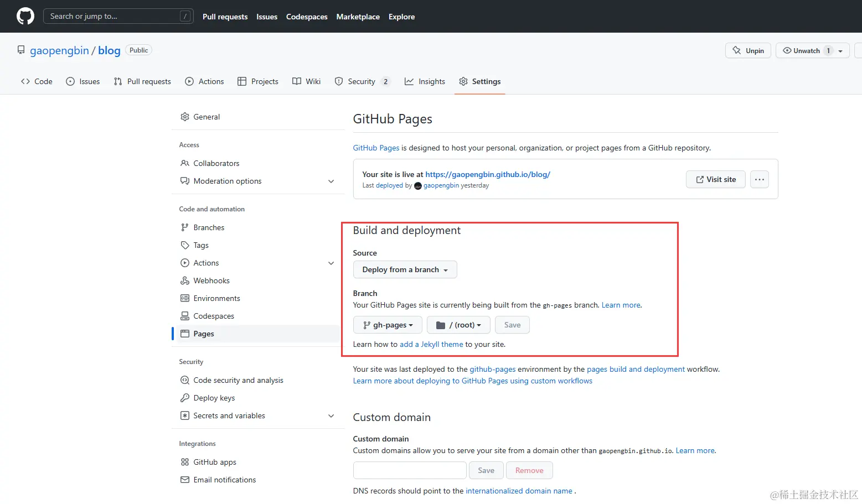Click the Environments server icon
Viewport: 862px width, 504px height.
tap(185, 298)
